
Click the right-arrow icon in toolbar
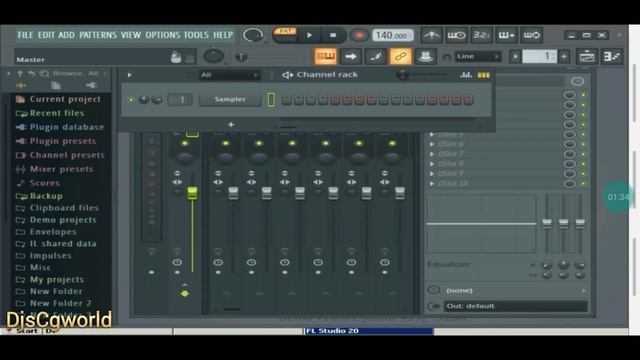pos(351,56)
